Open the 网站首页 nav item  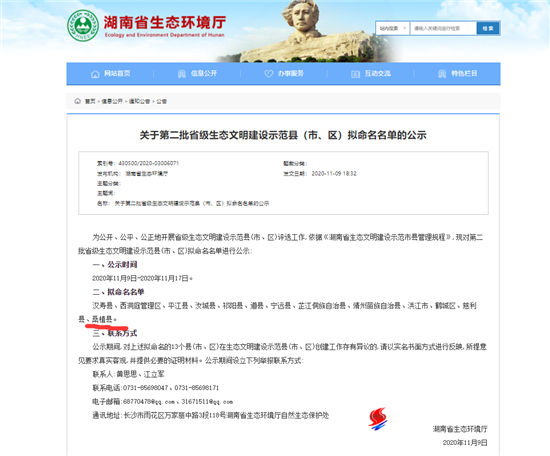tap(117, 73)
